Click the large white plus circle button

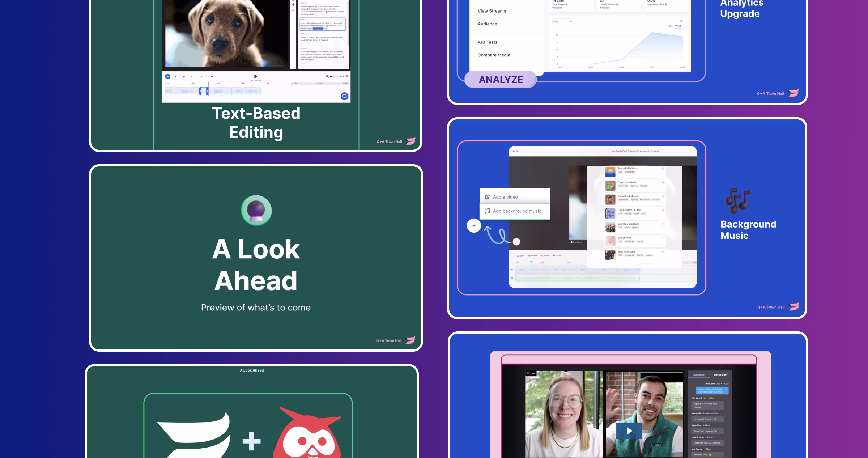point(474,226)
